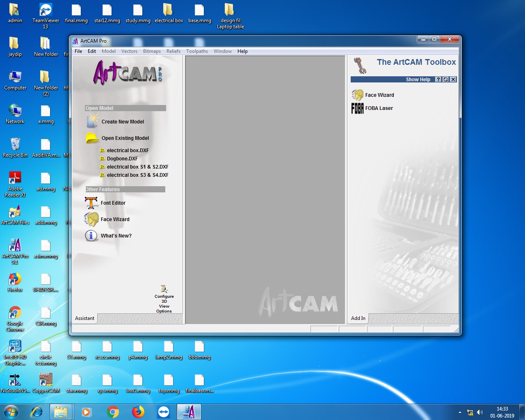Click the volume icon in system tray
This screenshot has height=420, width=525.
click(x=480, y=412)
